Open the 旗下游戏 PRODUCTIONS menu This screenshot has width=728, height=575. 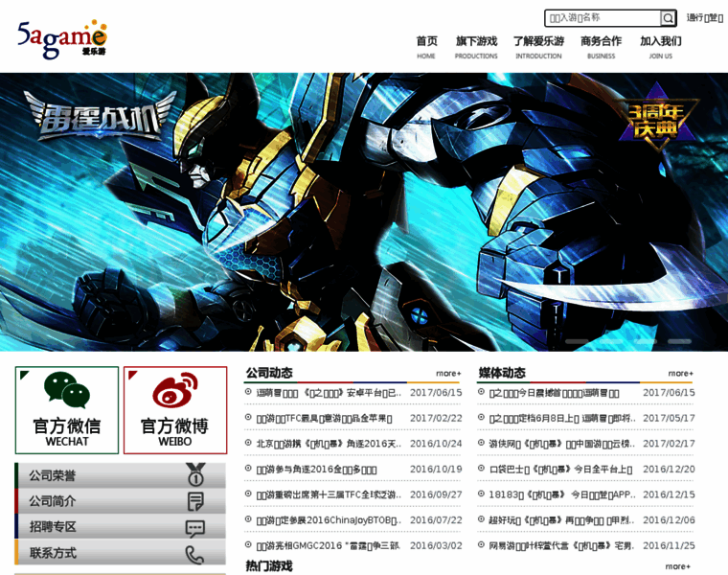476,47
